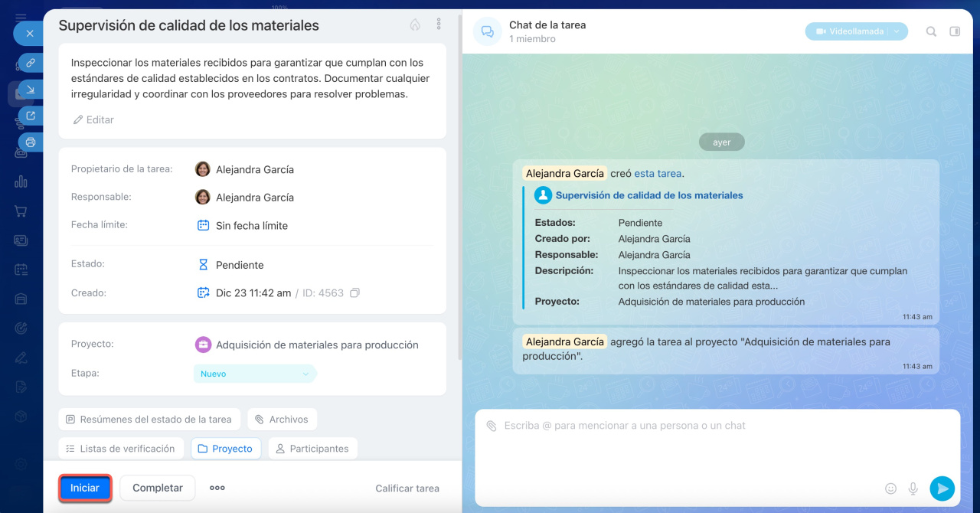Open the three-dot task menu at top
Image resolution: width=980 pixels, height=513 pixels.
tap(439, 25)
